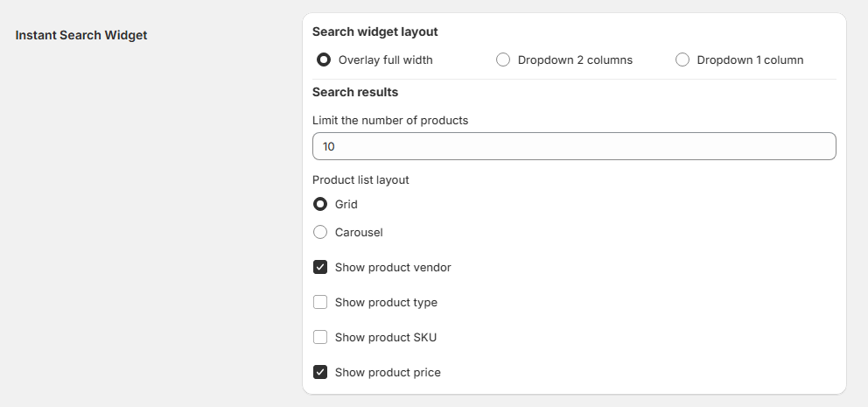
Task: Enable the Show product type checkbox
Action: click(320, 302)
